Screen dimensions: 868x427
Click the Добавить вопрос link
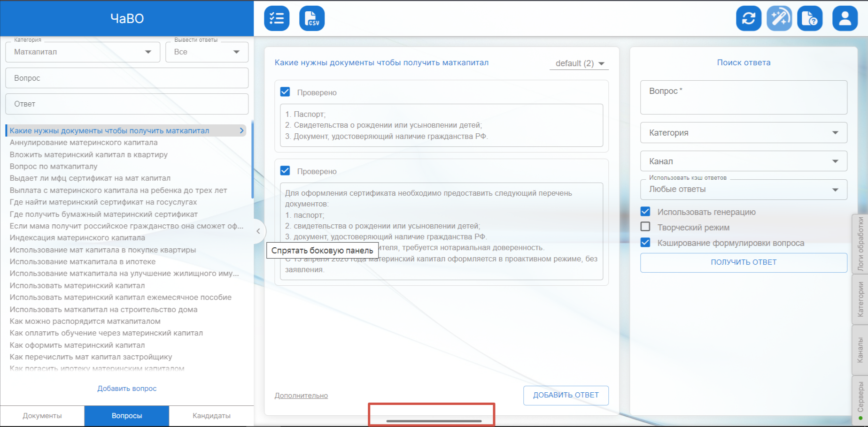127,389
